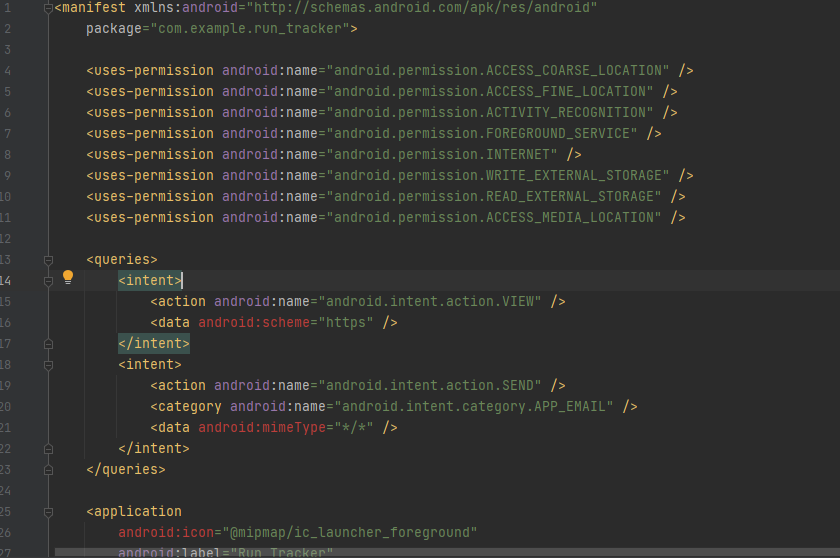Click the application tag text
The width and height of the screenshot is (840, 558).
[134, 511]
